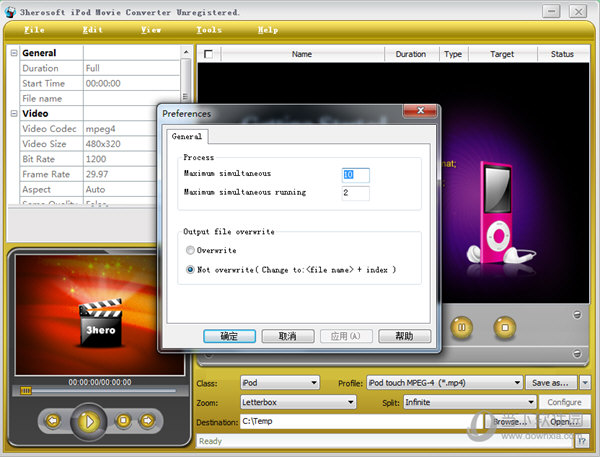Open the View menu
Image resolution: width=600 pixels, height=457 pixels.
[x=151, y=30]
